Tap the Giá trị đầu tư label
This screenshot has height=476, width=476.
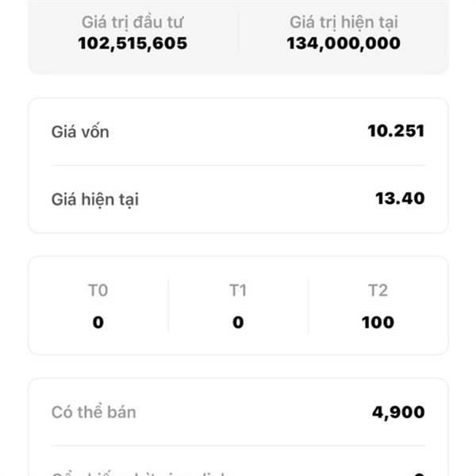pyautogui.click(x=132, y=22)
